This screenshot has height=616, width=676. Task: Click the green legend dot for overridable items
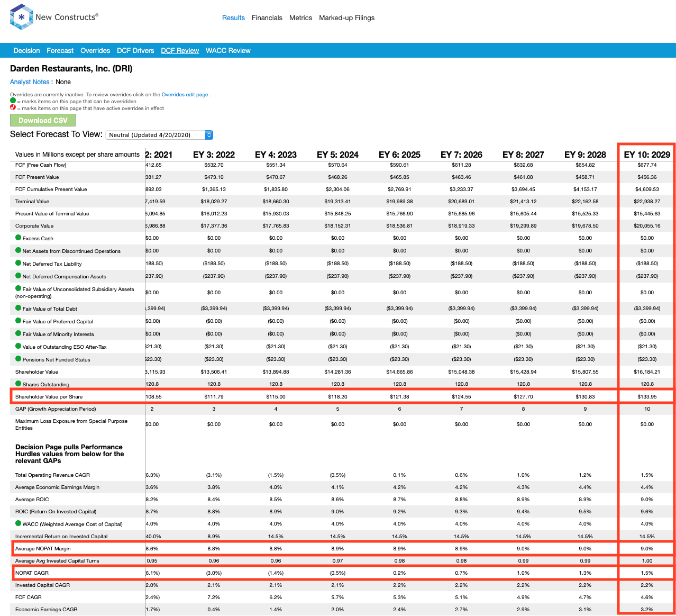[x=13, y=101]
